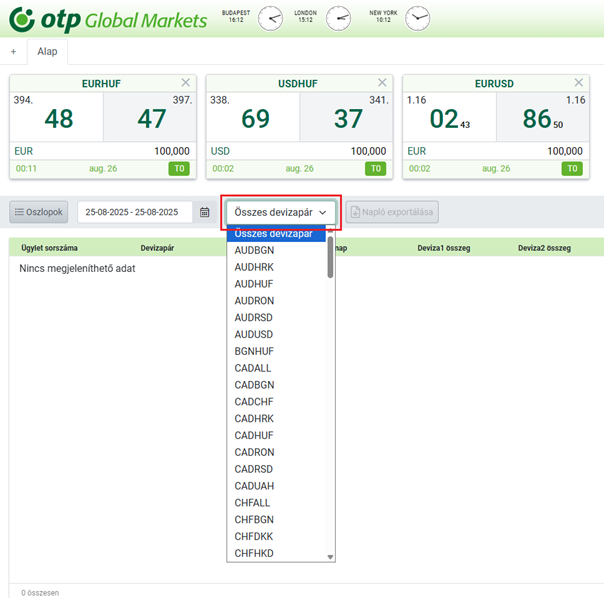This screenshot has width=604, height=598.
Task: Open the Oszlopok columns button
Action: [39, 212]
